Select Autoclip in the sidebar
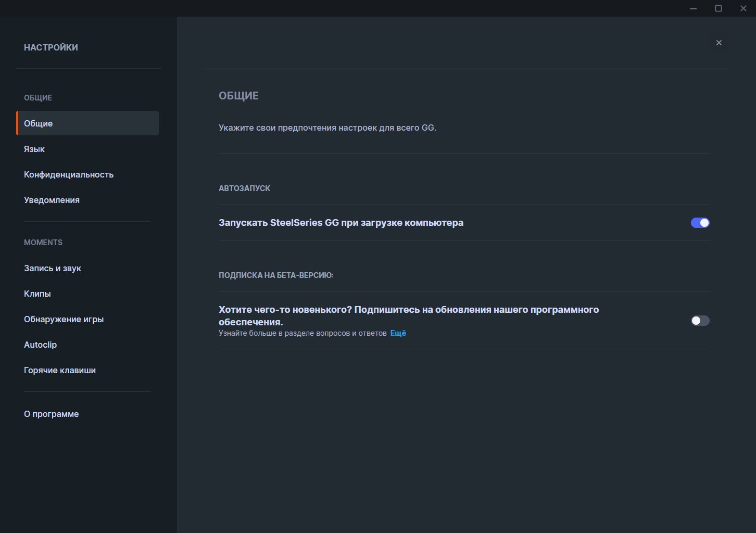This screenshot has width=756, height=533. 40,345
